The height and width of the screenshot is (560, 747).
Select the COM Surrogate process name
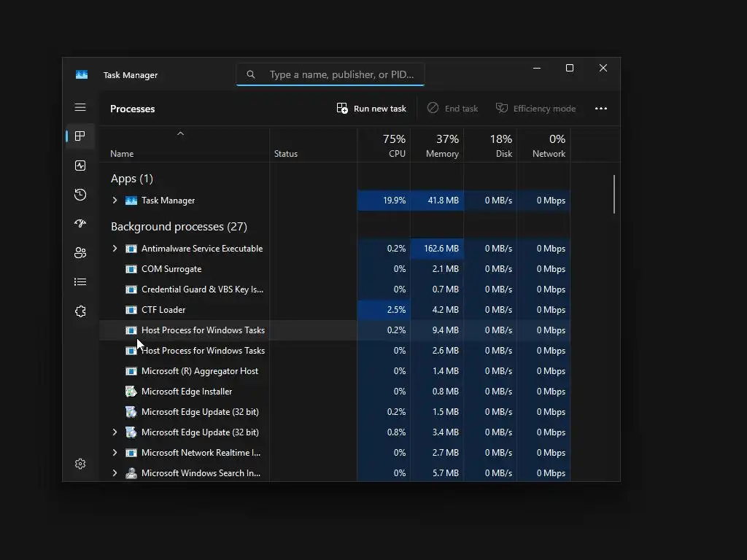(171, 269)
